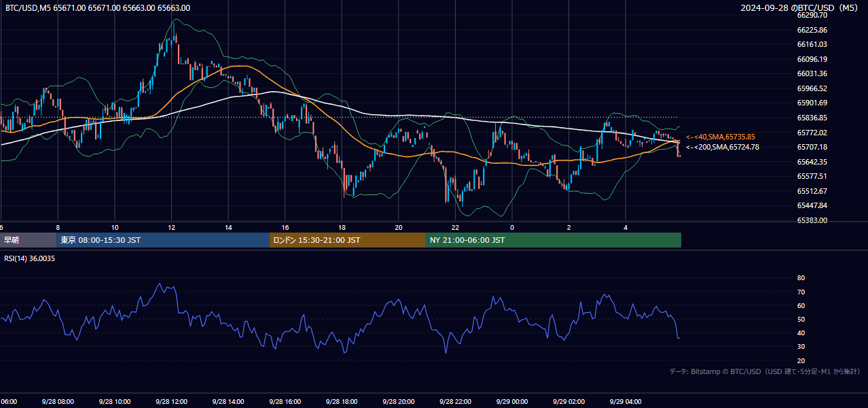Click price axis value 65836.85
The image size is (868, 408).
(x=812, y=118)
